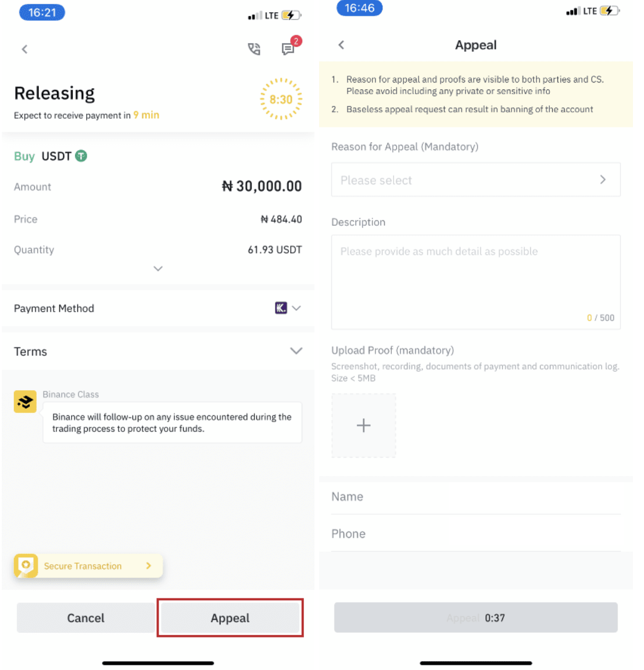Expand the order quantity details chevron

(x=158, y=268)
